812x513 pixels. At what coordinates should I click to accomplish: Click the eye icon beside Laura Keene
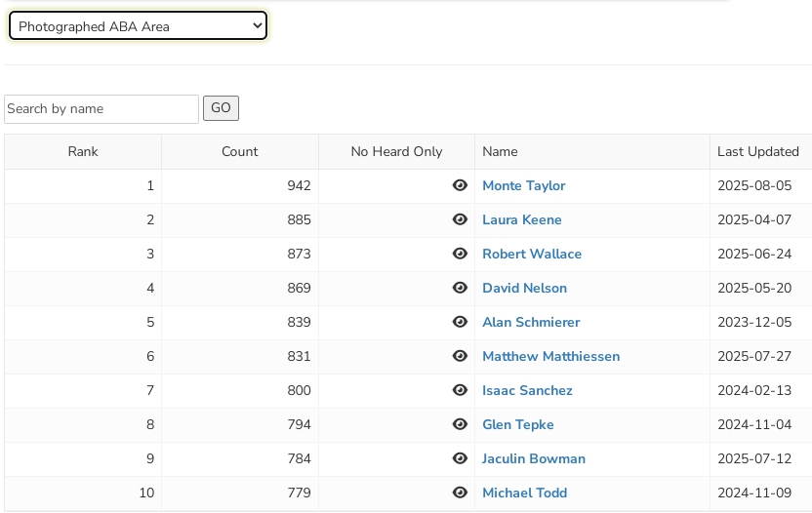coord(460,219)
